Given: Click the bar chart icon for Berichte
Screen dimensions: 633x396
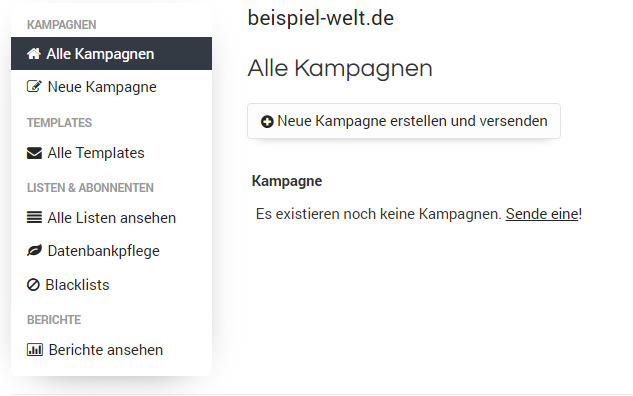Looking at the screenshot, I should [x=35, y=350].
